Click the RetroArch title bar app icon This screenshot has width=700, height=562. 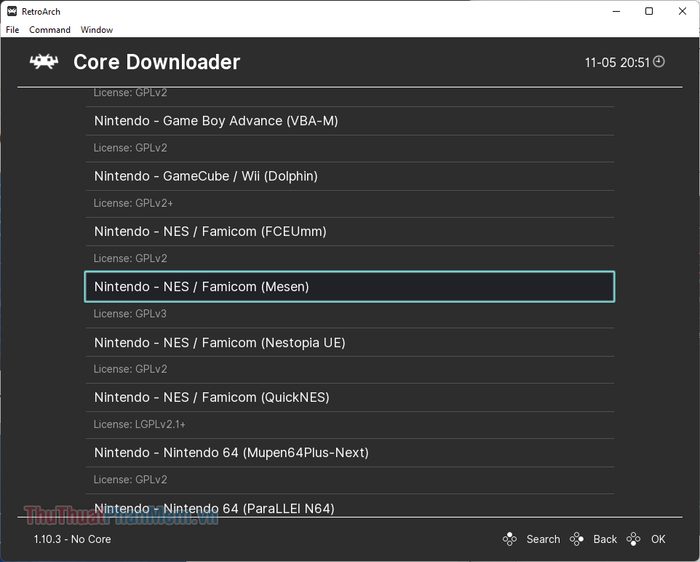point(12,11)
